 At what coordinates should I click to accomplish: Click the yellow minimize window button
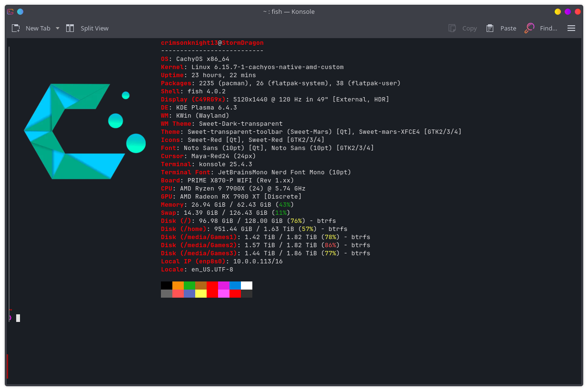(x=558, y=11)
